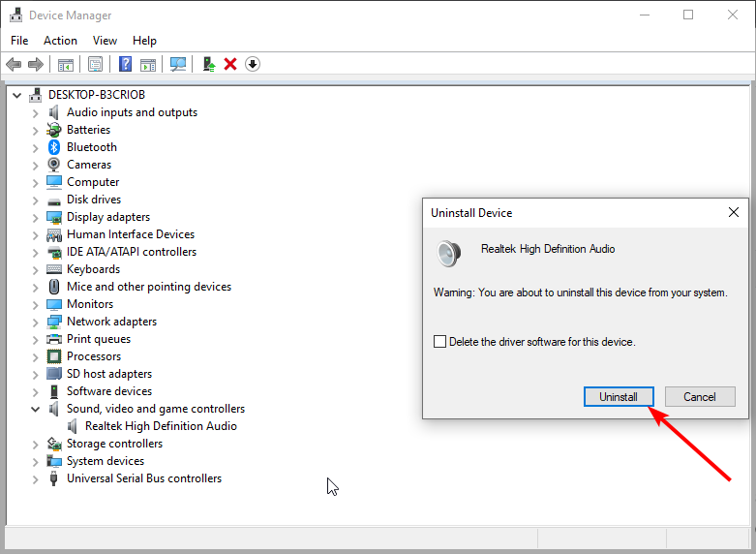Select IDE ATA/ATAPI controllers label
This screenshot has width=756, height=554.
point(132,252)
